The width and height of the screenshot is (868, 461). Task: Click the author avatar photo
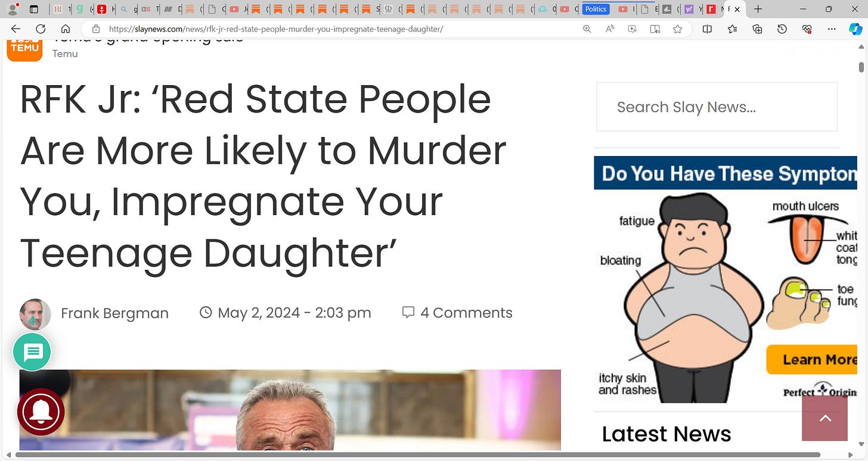pyautogui.click(x=35, y=314)
